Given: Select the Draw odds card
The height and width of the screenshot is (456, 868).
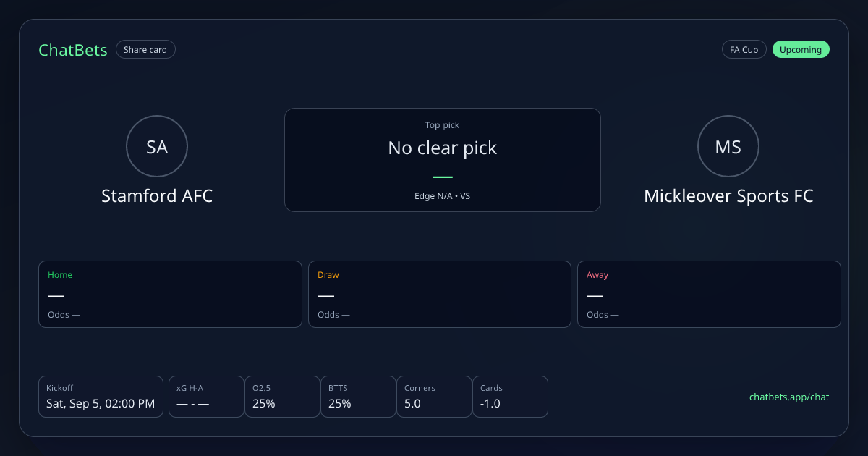Looking at the screenshot, I should [440, 294].
